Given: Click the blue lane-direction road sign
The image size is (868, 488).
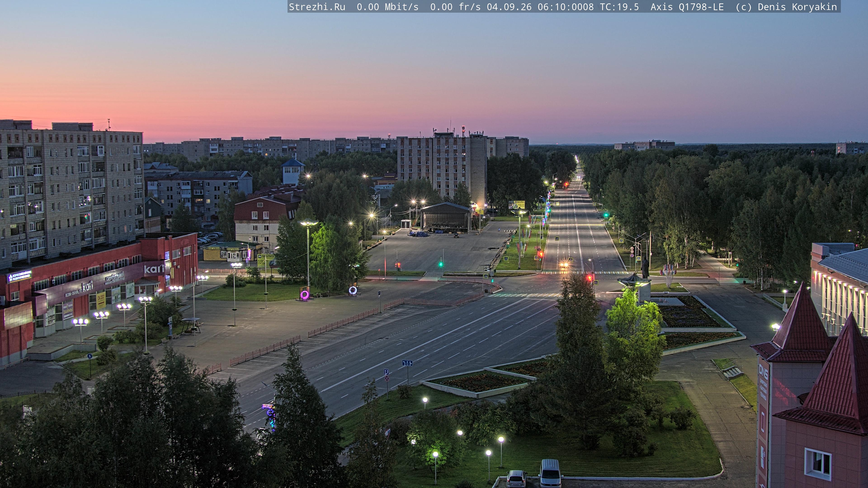Looking at the screenshot, I should (407, 363).
